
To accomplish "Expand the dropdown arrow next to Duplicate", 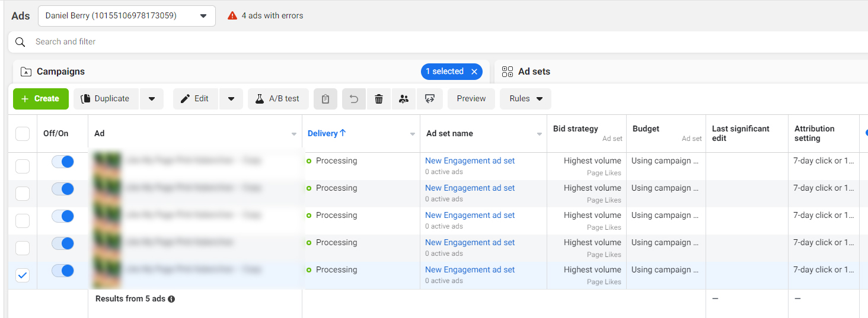I will click(x=152, y=99).
